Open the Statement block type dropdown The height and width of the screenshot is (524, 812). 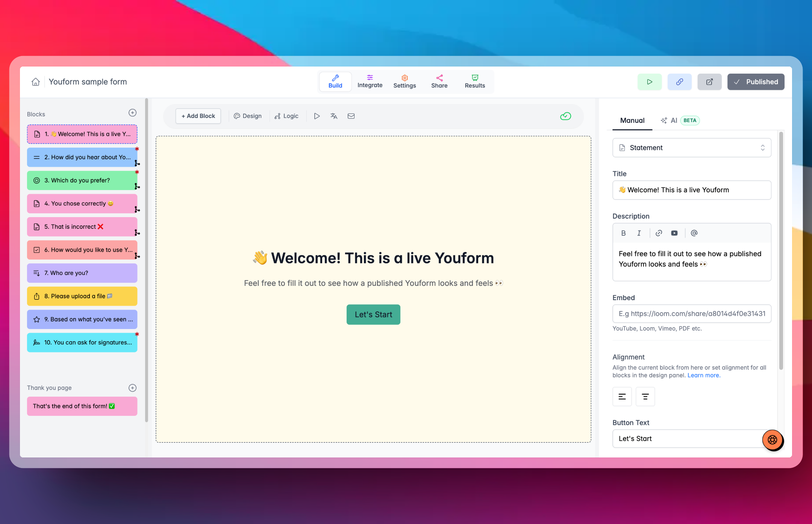[692, 148]
